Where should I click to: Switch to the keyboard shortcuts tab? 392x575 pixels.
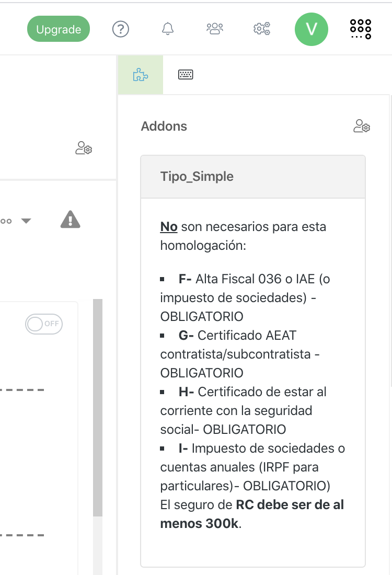(186, 75)
